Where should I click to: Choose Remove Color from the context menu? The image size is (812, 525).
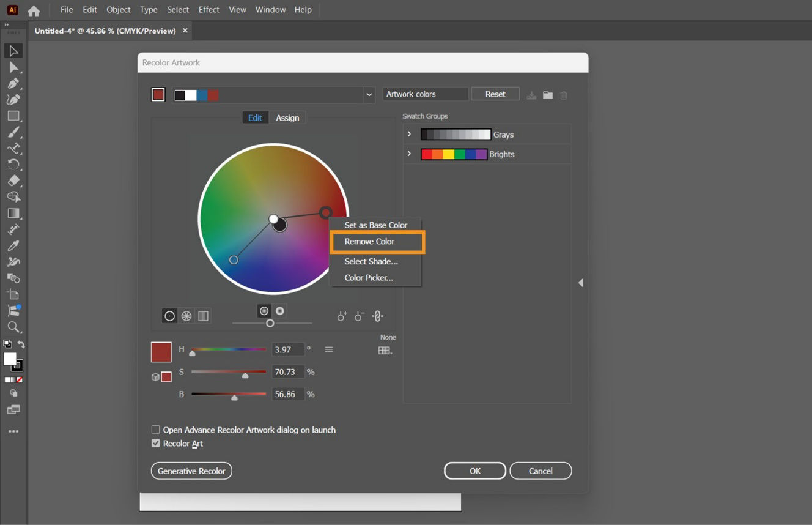(369, 242)
